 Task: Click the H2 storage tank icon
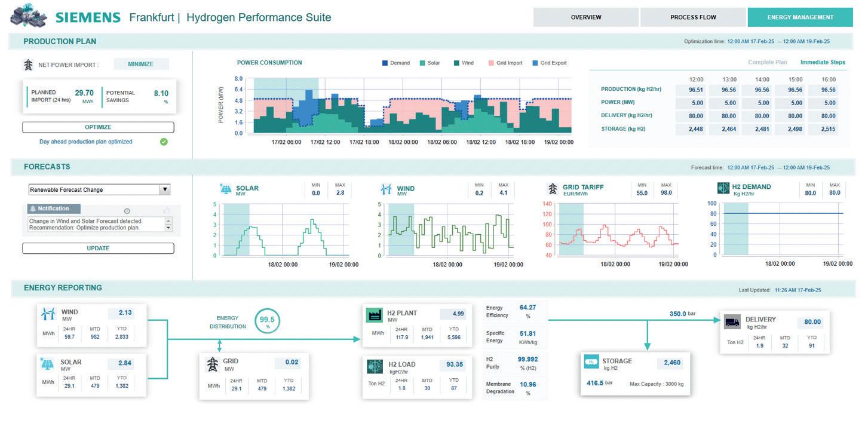(x=591, y=362)
